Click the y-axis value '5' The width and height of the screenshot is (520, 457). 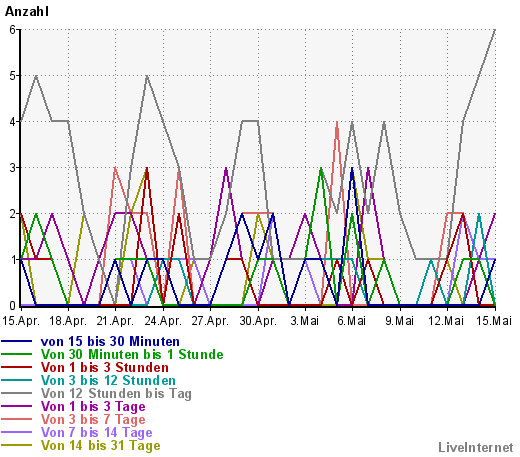(x=13, y=76)
